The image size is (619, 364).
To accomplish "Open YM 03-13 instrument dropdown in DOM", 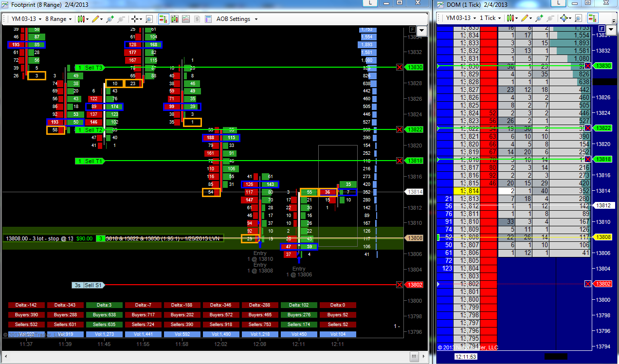I will pyautogui.click(x=460, y=18).
